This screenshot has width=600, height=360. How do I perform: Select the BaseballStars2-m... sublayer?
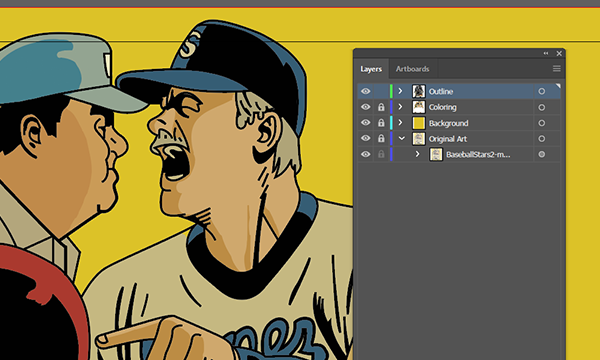(478, 155)
